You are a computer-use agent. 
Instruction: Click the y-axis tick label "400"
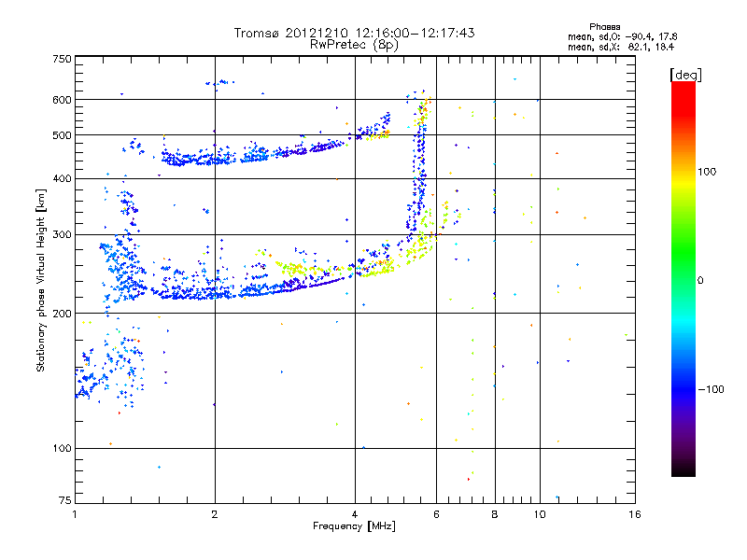62,179
